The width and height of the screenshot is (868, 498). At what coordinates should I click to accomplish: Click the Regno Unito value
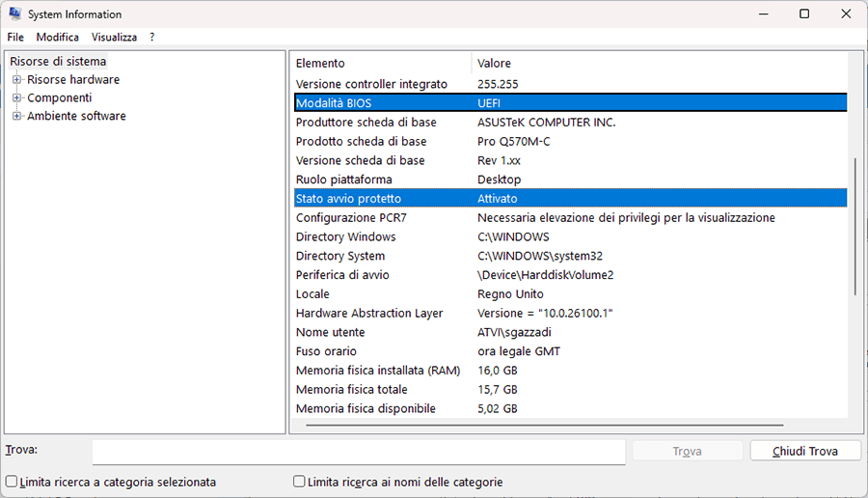[510, 294]
